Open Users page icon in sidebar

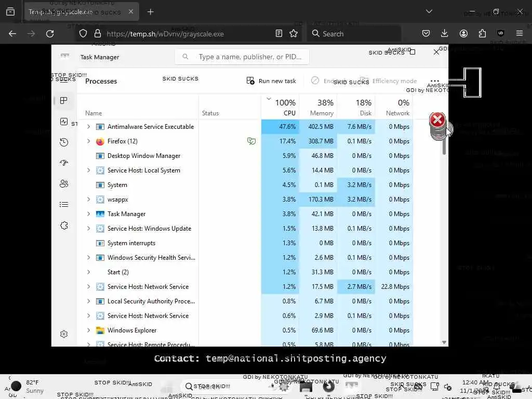click(63, 183)
